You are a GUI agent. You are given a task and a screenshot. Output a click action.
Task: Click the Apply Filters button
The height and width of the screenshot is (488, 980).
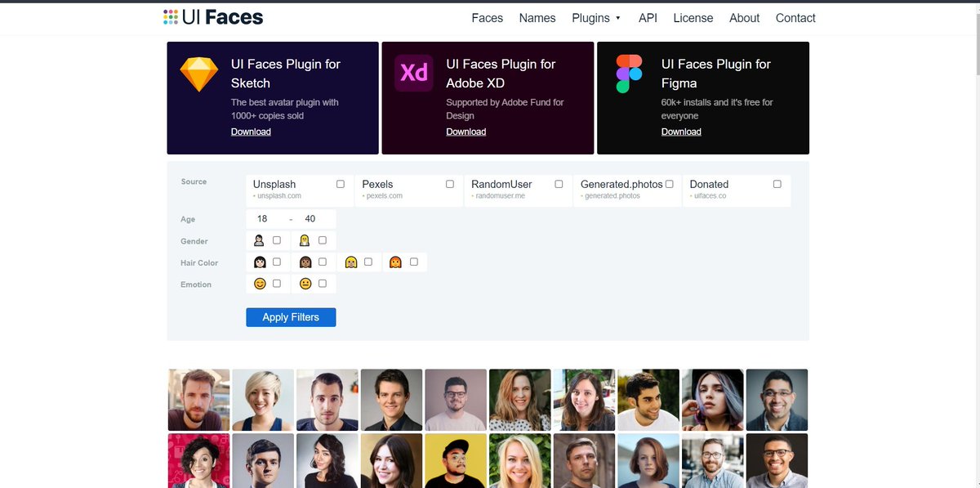coord(291,317)
